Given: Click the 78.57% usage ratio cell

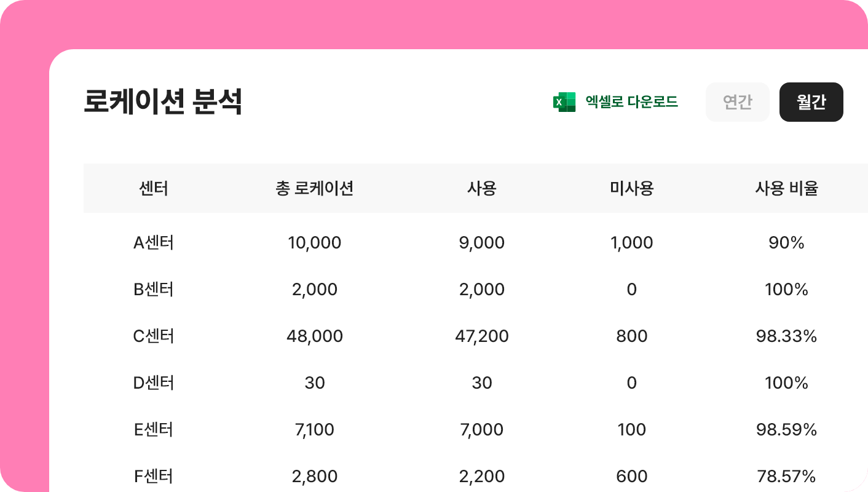Looking at the screenshot, I should point(787,477).
